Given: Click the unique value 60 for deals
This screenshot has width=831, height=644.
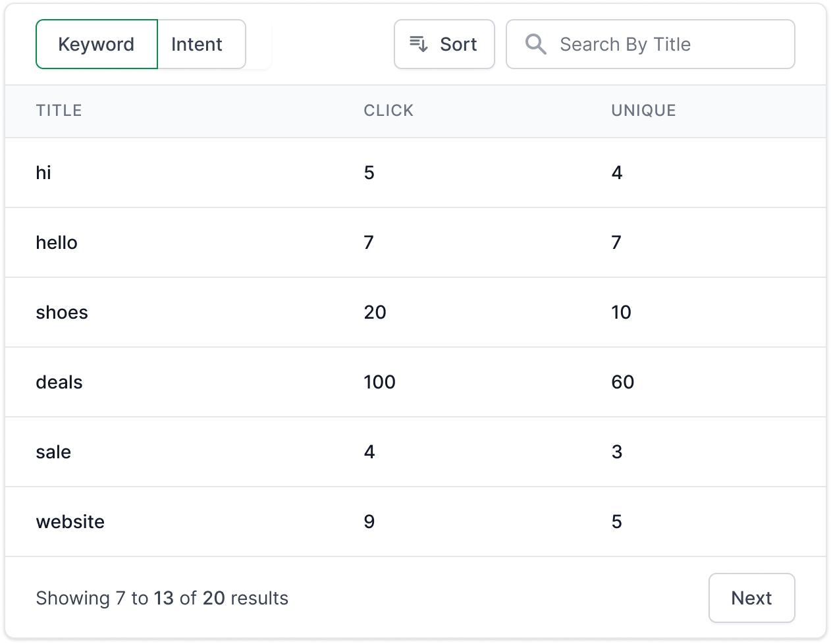Looking at the screenshot, I should pos(622,382).
